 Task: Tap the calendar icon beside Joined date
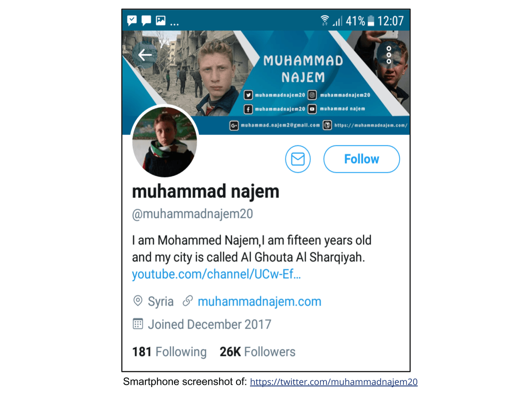tap(138, 324)
